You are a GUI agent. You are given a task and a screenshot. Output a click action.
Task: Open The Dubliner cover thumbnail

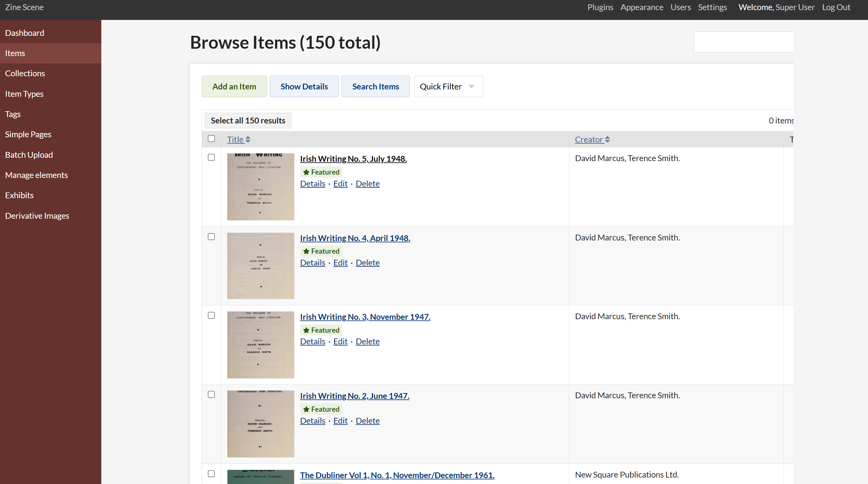point(260,477)
